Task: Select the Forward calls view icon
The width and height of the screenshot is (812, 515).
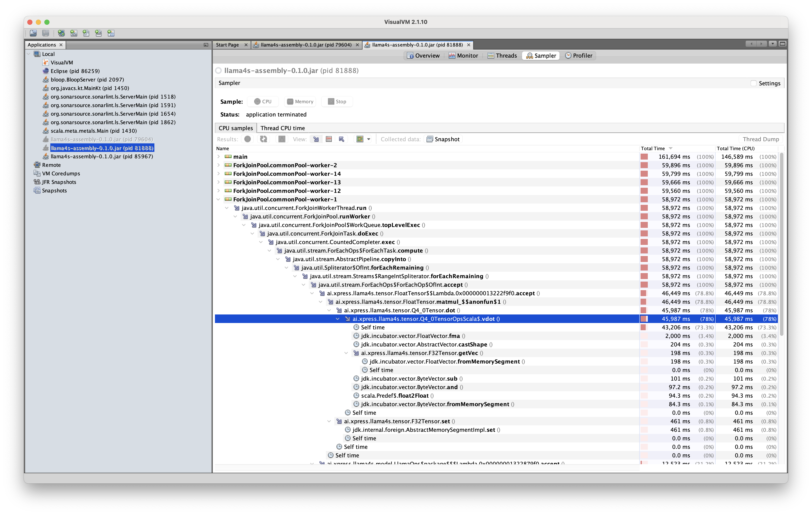Action: (316, 139)
